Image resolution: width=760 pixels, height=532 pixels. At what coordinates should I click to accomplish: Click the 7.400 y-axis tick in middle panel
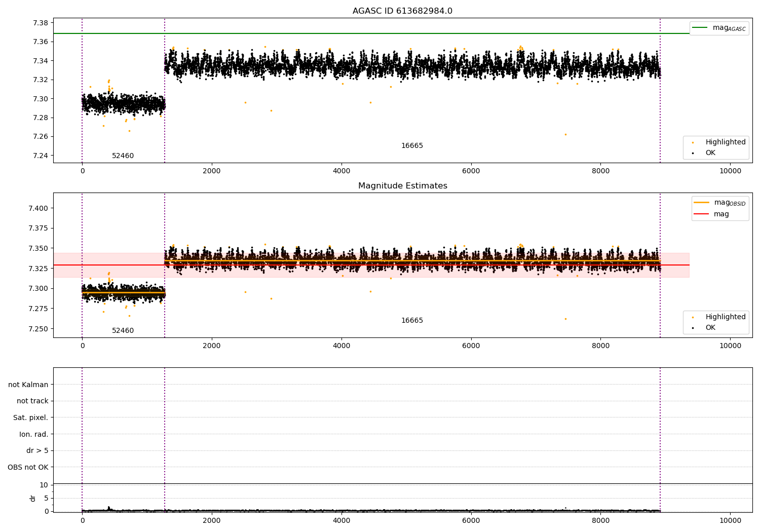[39, 208]
